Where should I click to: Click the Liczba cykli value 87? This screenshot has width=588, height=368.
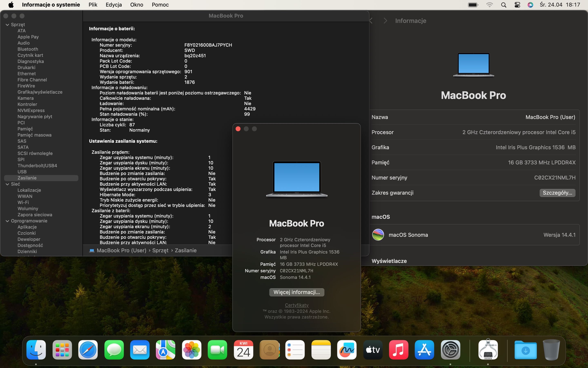pyautogui.click(x=132, y=125)
